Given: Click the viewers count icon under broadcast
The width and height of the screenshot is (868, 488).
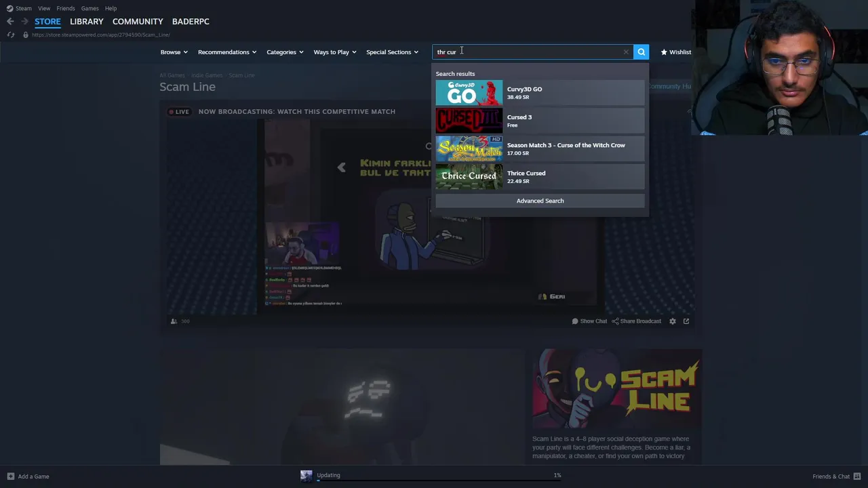Looking at the screenshot, I should 174,321.
